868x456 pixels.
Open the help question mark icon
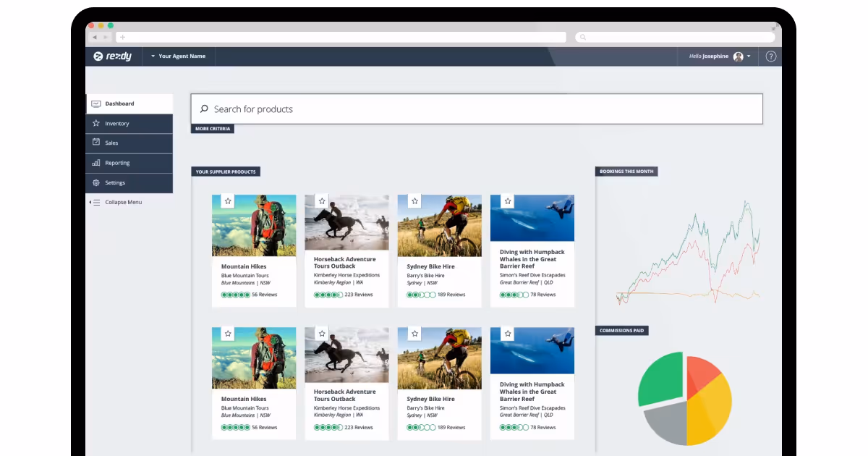click(771, 56)
